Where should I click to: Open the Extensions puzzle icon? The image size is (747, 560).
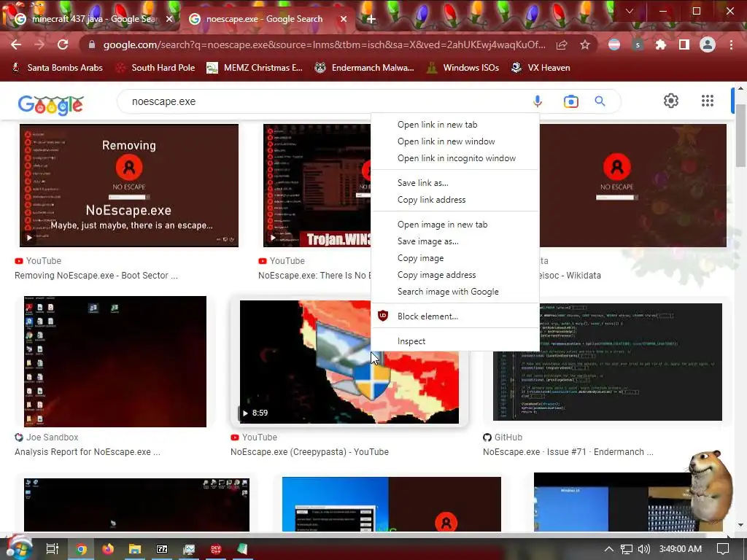[x=661, y=44]
